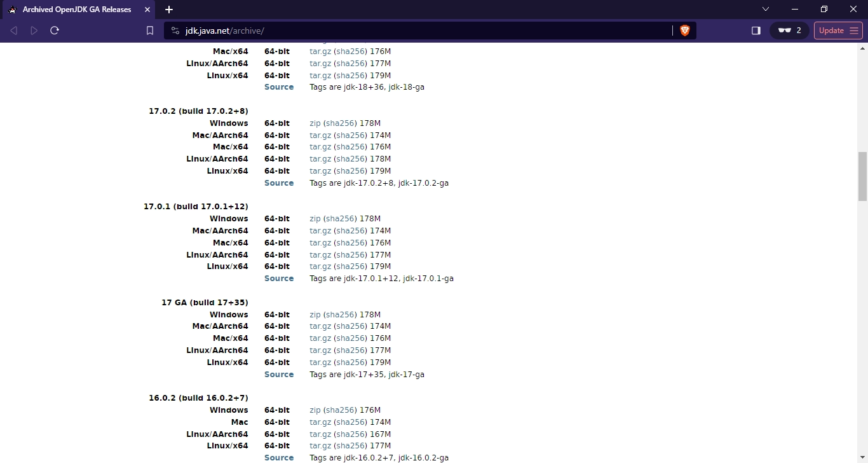Screen dimensions: 868x463
Task: Open the Brave Leo glasses icon
Action: click(785, 31)
